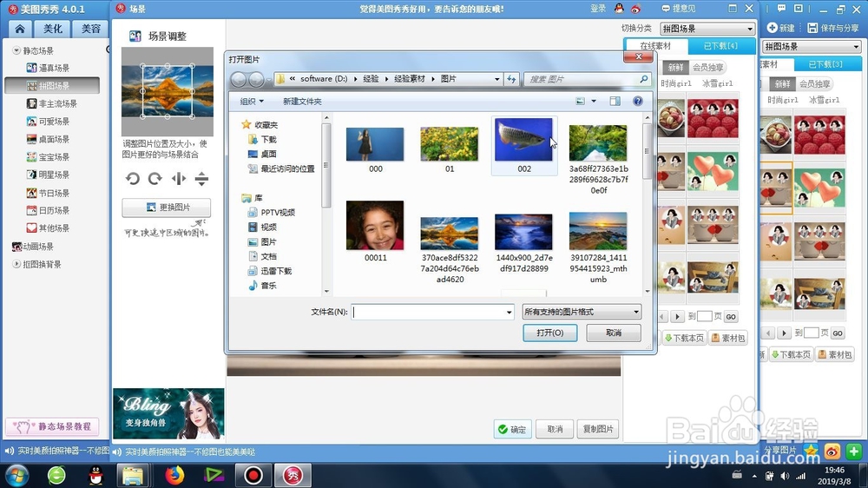This screenshot has width=868, height=488.
Task: Click 确定 in scene window
Action: tap(512, 429)
